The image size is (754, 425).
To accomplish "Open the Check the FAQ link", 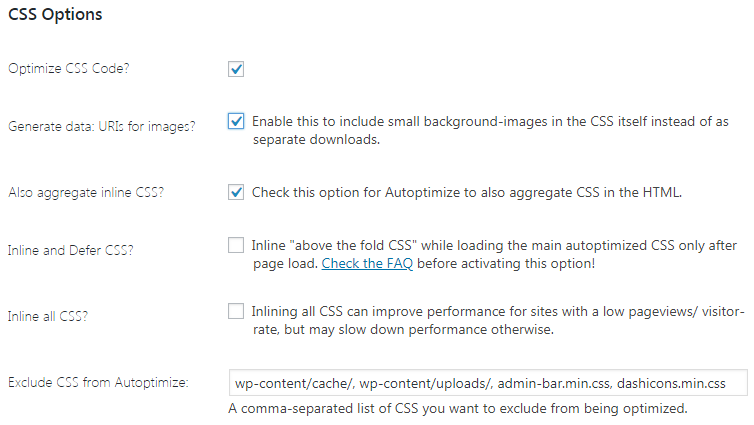I will pos(366,263).
